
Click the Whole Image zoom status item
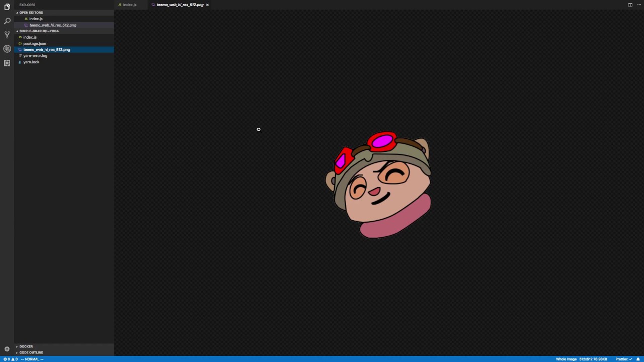click(x=566, y=359)
